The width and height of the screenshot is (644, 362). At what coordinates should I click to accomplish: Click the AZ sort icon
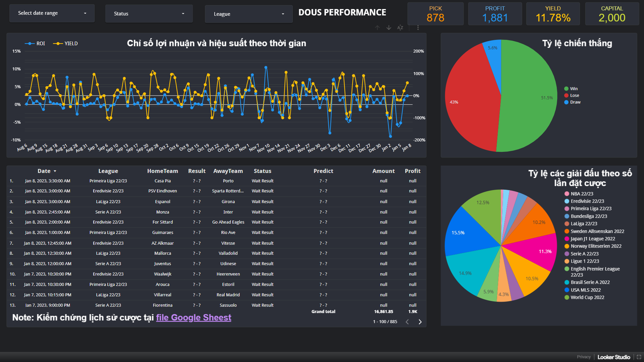pyautogui.click(x=400, y=28)
